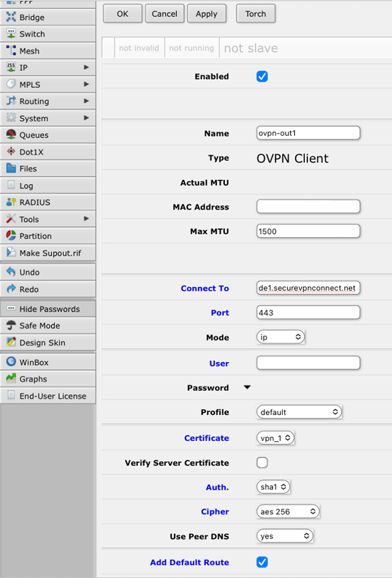Viewport: 392px width, 578px height.
Task: Open Files folder icon
Action: (x=11, y=168)
